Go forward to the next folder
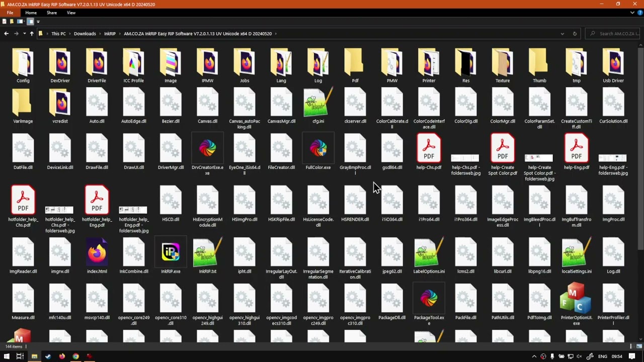Image resolution: width=644 pixels, height=362 pixels. pos(16,34)
